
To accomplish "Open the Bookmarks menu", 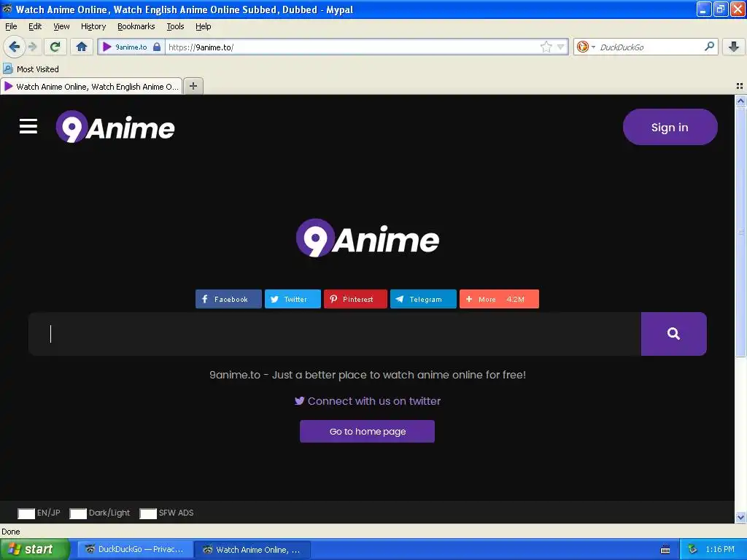I will (x=136, y=26).
